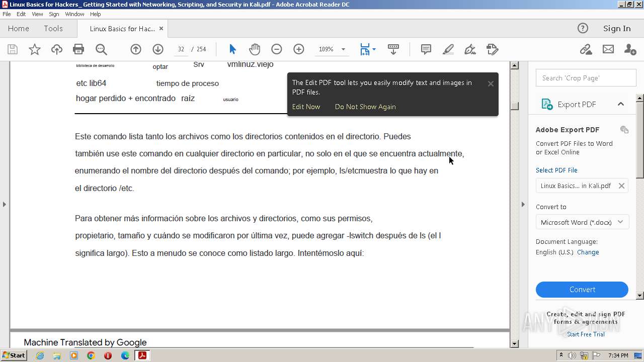Open the Convert to Microsoft Word dropdown
Viewport: 644px width, 362px height.
582,222
